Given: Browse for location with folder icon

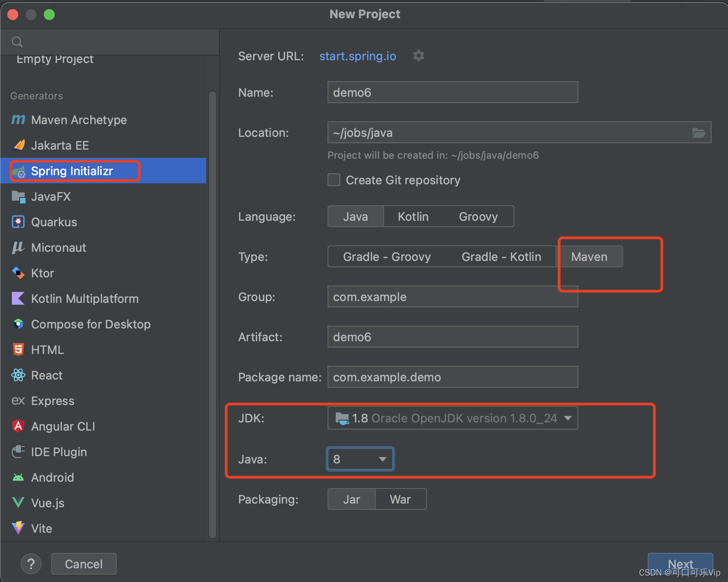Looking at the screenshot, I should pos(699,133).
